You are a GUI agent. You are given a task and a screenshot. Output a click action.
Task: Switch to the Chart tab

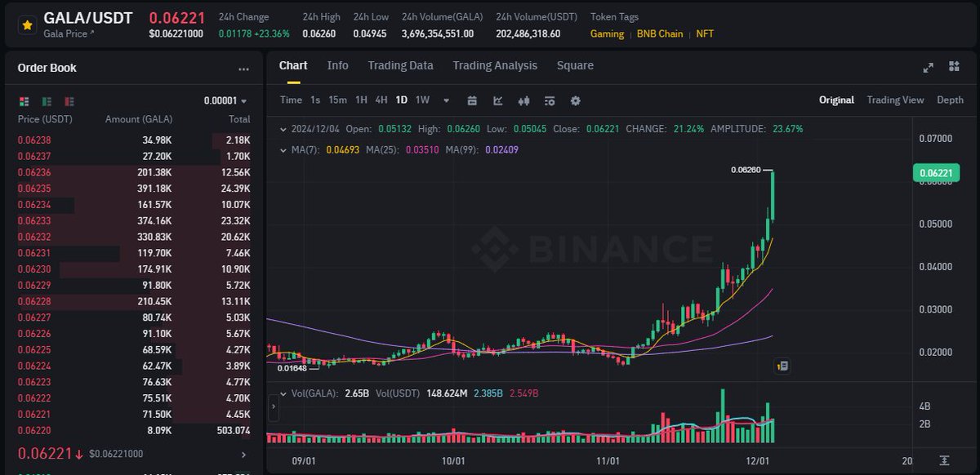point(293,65)
